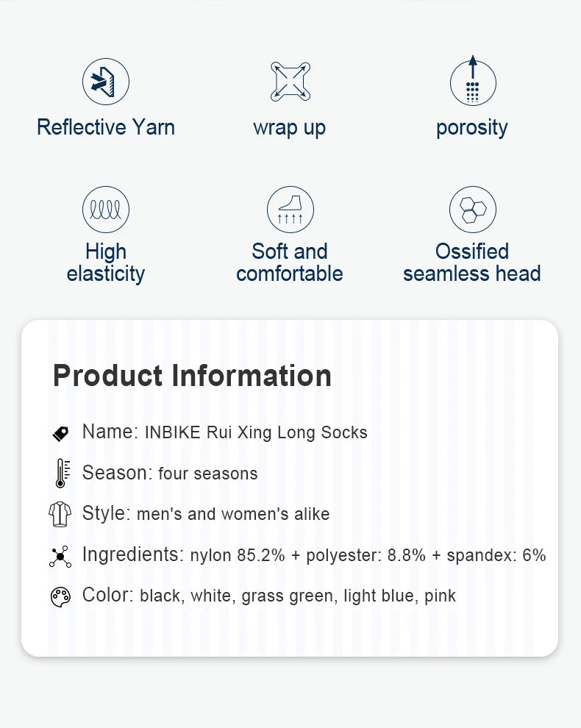Select the "four seasons" season value

208,474
